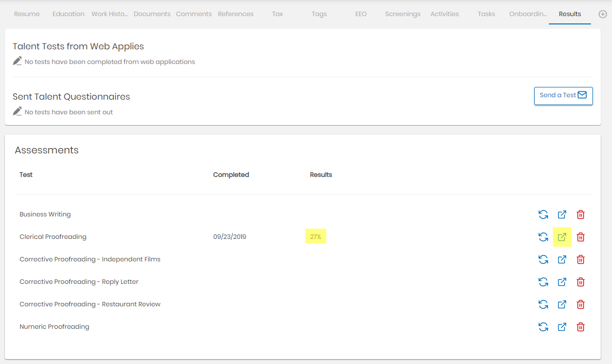
Task: Refresh Corrective Proofreading - Restaurant Review
Action: (x=543, y=304)
